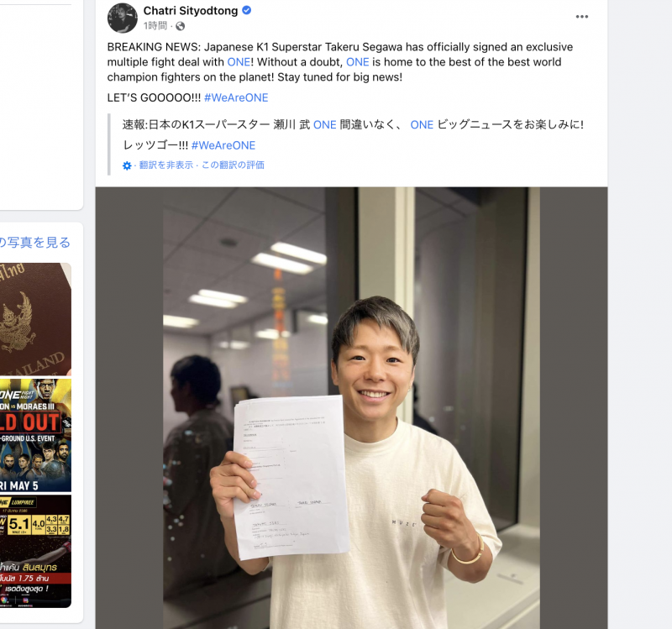Open the posted photo of the signed contract

pyautogui.click(x=351, y=408)
